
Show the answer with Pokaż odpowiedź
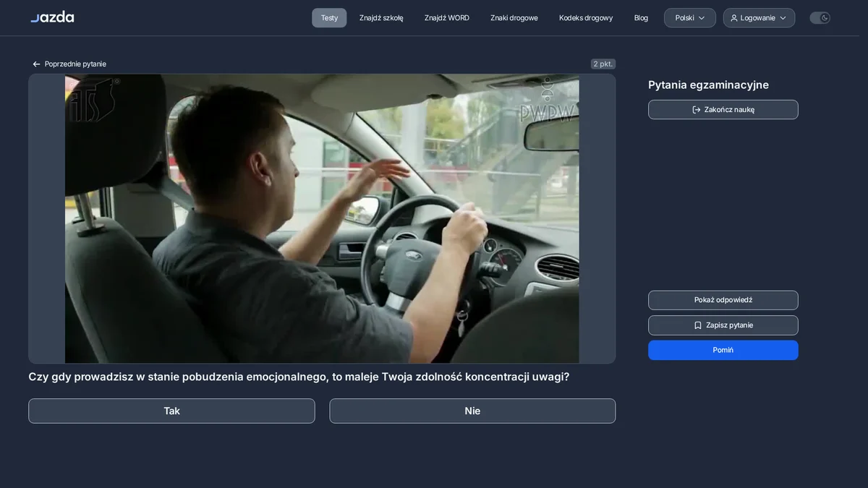[723, 300]
